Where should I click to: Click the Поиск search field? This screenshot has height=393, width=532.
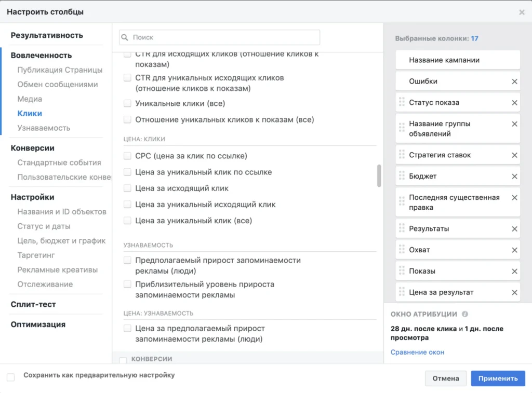coord(220,37)
